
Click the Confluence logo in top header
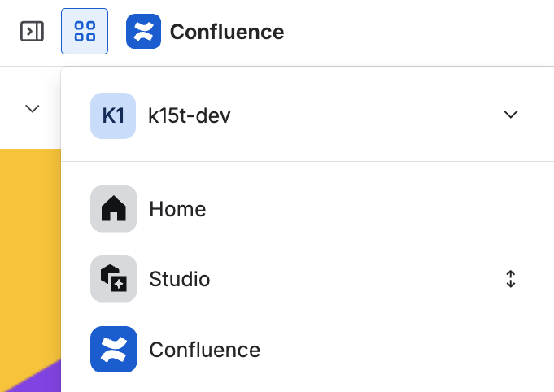[143, 32]
